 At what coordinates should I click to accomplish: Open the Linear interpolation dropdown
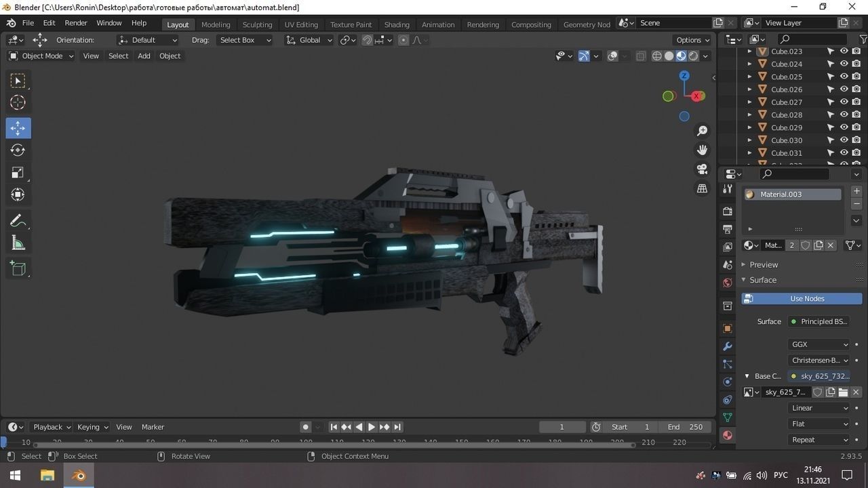tap(819, 408)
